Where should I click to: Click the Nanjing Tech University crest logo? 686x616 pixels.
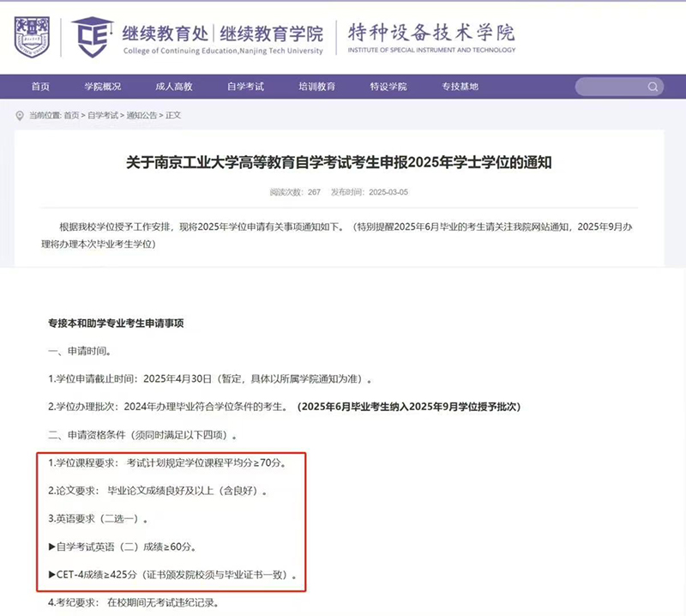click(37, 35)
